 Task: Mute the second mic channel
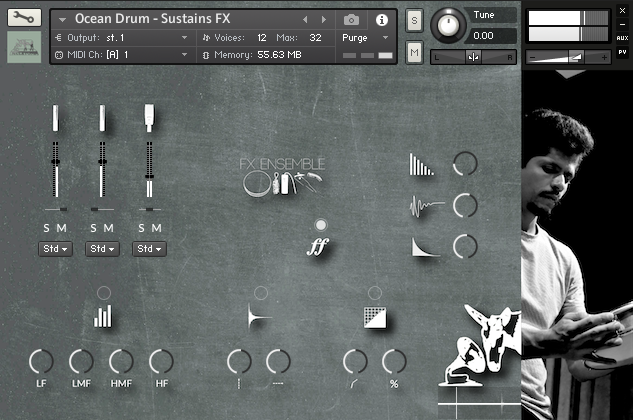tap(108, 228)
